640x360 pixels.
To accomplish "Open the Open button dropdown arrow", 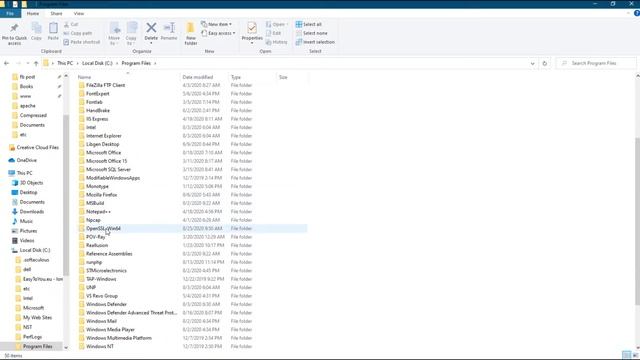I will [287, 24].
